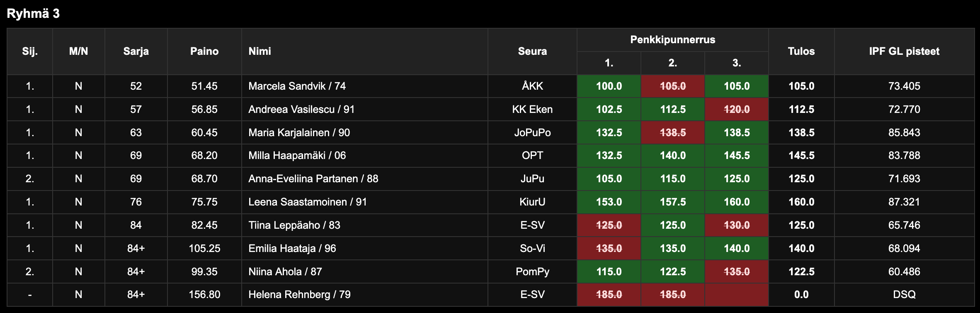Click the DSQ points cell

tap(904, 295)
